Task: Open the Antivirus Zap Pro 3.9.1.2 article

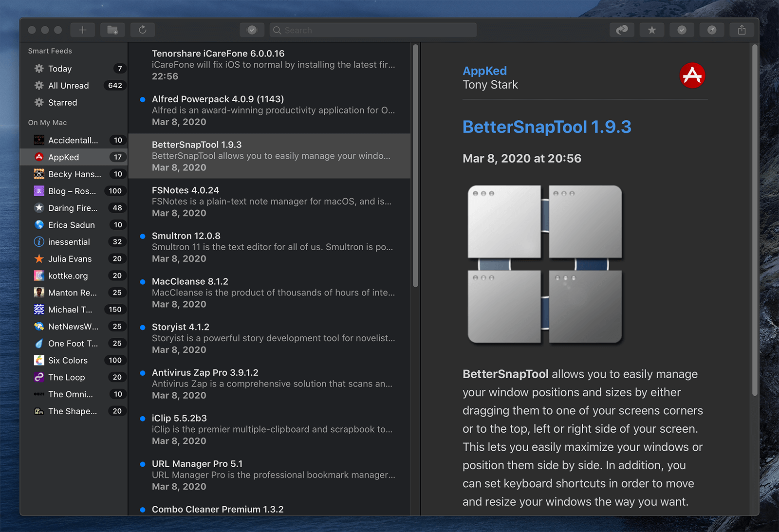Action: click(269, 384)
